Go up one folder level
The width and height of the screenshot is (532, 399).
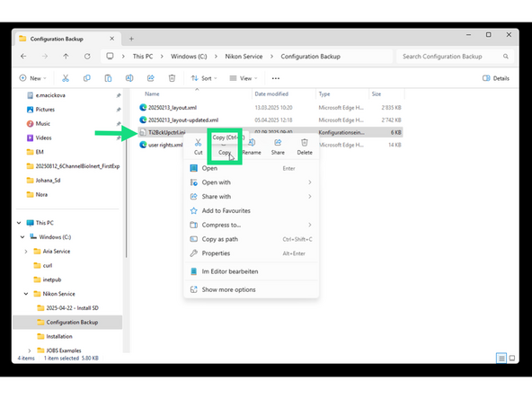(x=66, y=57)
